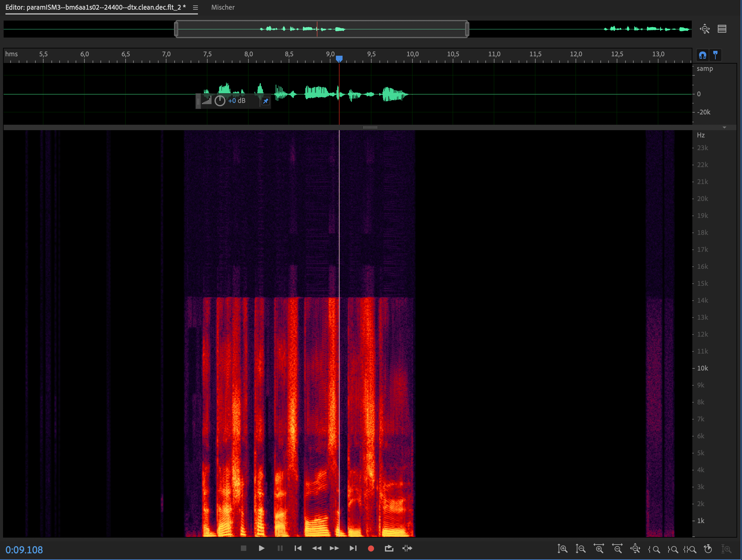This screenshot has width=742, height=560.
Task: Expand the spectral display options arrow
Action: coord(724,127)
